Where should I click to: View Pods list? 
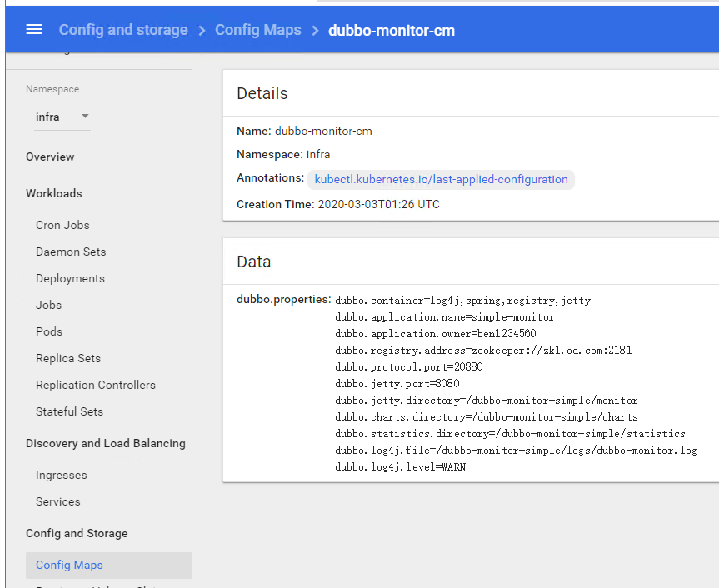click(x=49, y=331)
